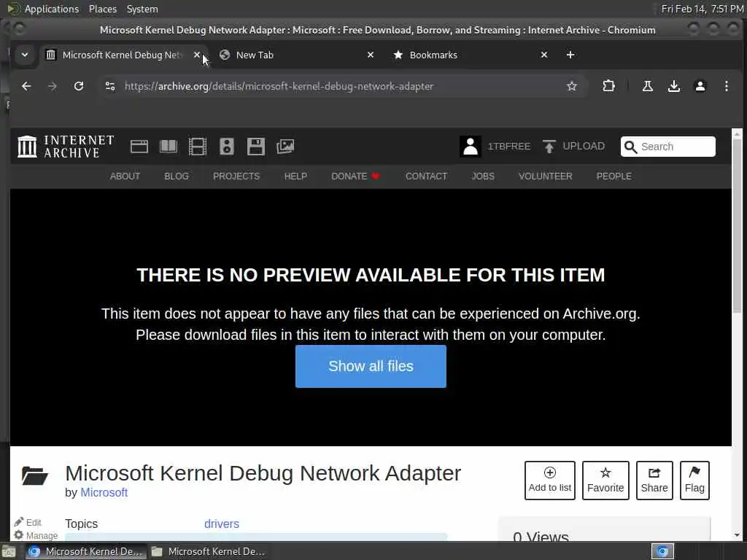Screen dimensions: 747x560
Task: Click the Show all files button
Action: click(x=371, y=366)
